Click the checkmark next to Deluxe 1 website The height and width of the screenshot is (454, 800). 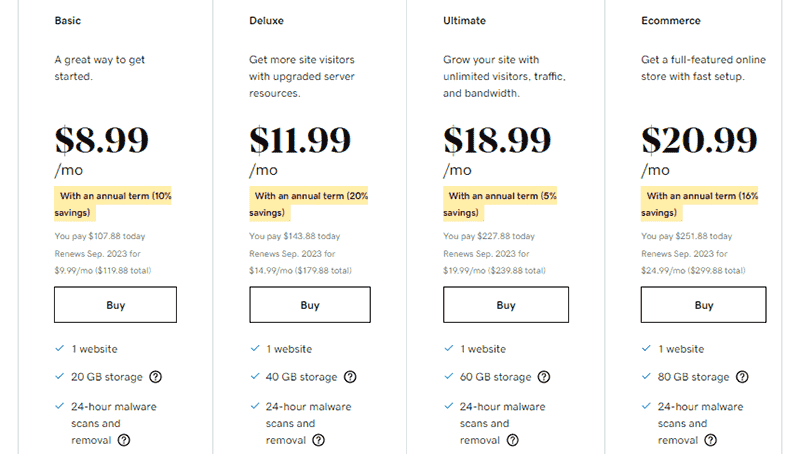tap(254, 349)
